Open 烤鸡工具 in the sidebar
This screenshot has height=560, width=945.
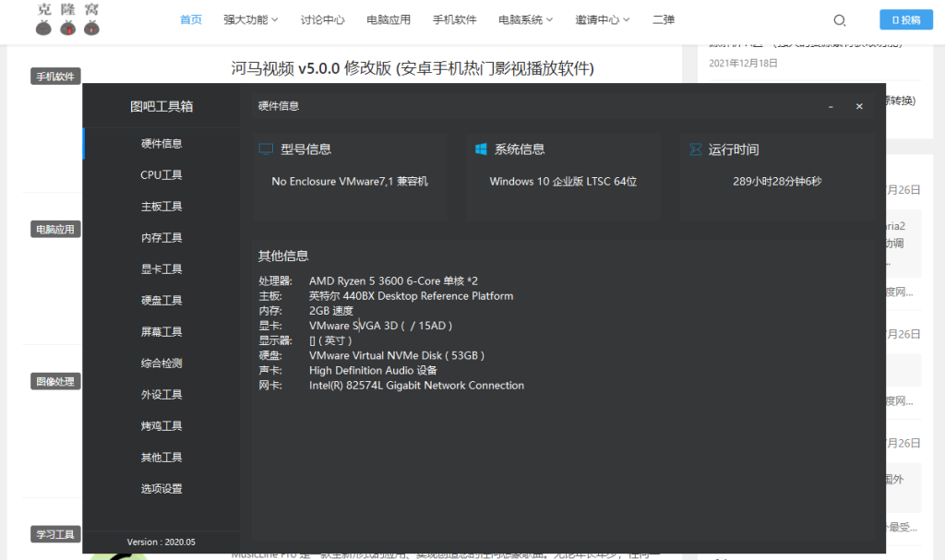click(161, 425)
